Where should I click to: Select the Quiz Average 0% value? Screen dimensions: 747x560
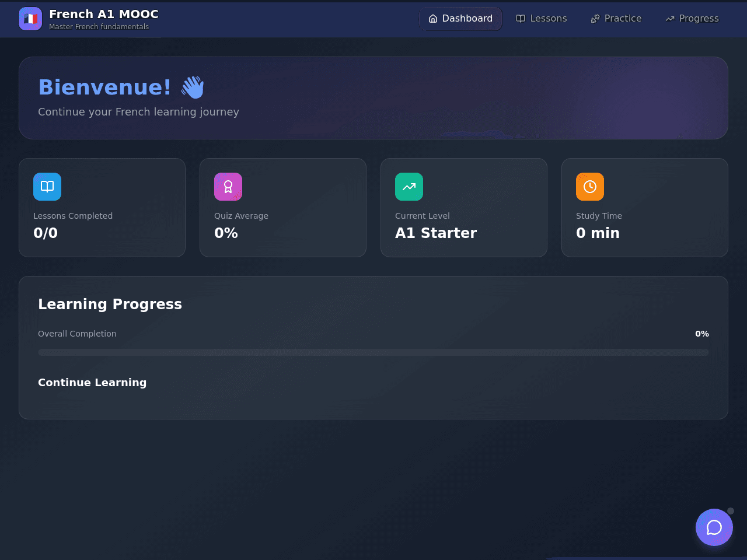click(226, 233)
